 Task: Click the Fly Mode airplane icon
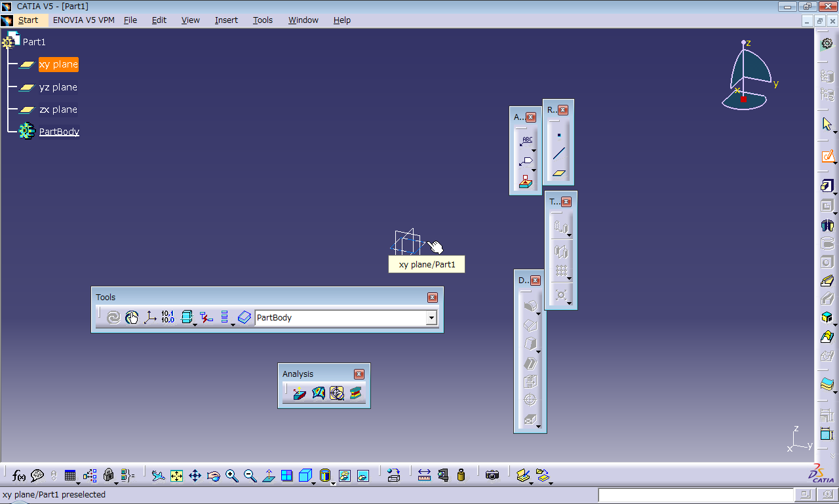click(158, 476)
